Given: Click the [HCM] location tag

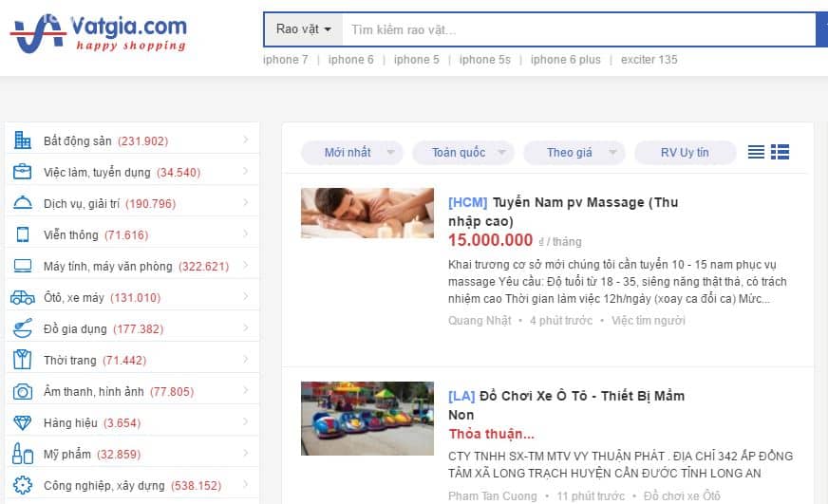Looking at the screenshot, I should [467, 202].
